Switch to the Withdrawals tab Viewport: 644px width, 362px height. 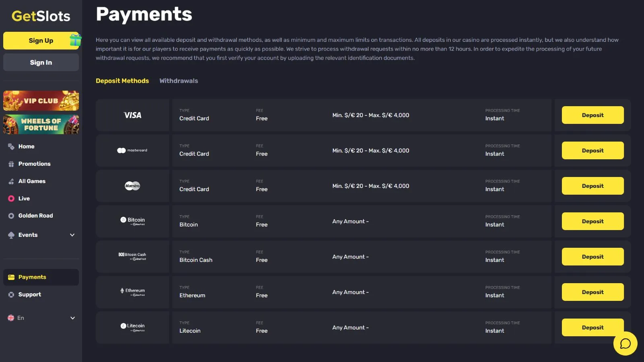pos(178,81)
